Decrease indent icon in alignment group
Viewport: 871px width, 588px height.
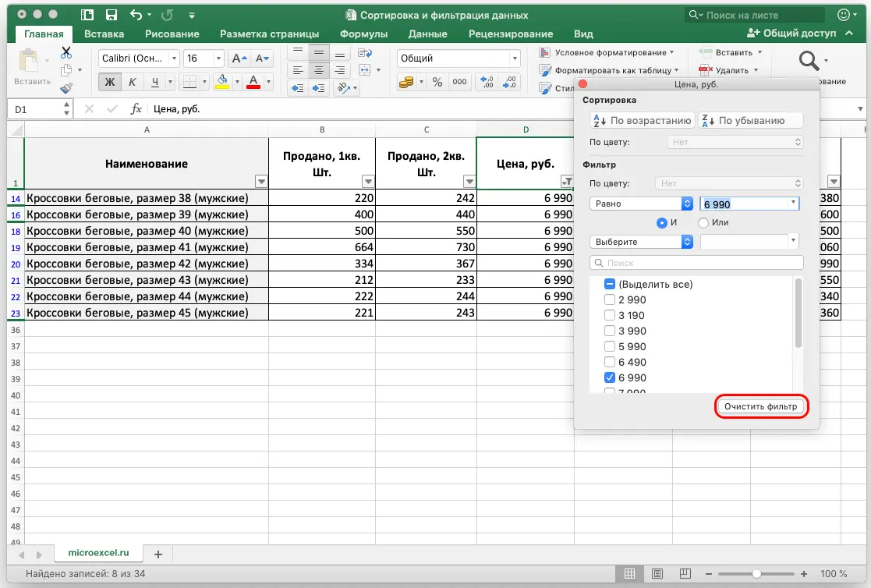pos(298,88)
